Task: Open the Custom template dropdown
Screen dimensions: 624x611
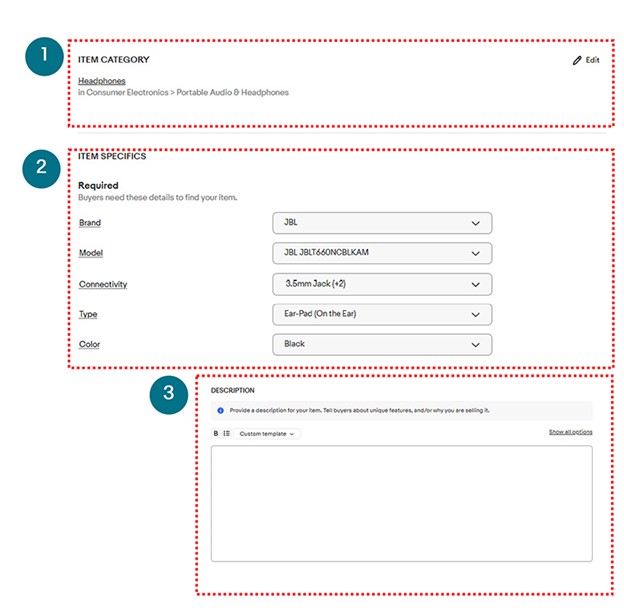Action: pos(267,434)
